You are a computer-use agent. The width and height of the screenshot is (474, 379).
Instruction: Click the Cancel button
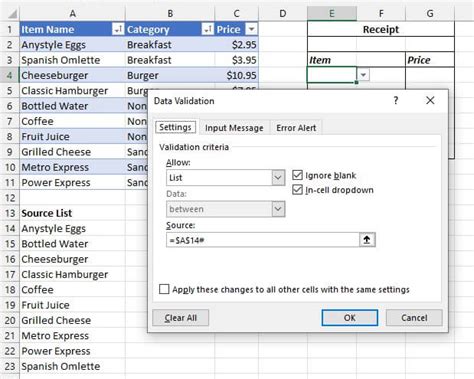pyautogui.click(x=414, y=318)
